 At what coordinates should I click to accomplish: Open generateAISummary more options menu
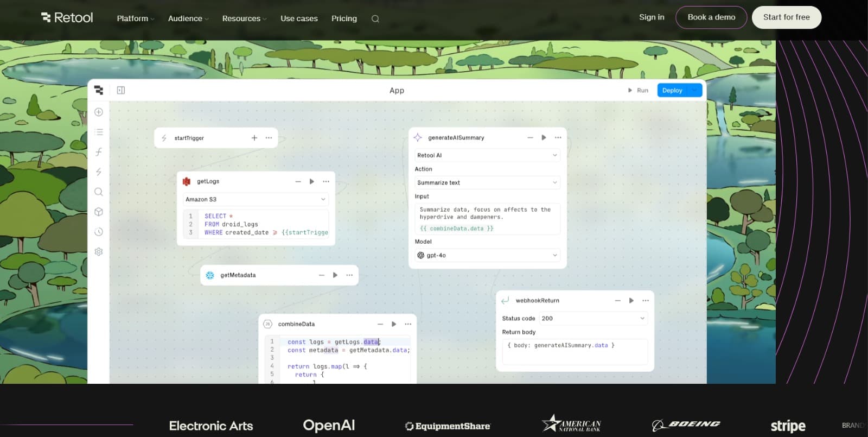(x=558, y=137)
